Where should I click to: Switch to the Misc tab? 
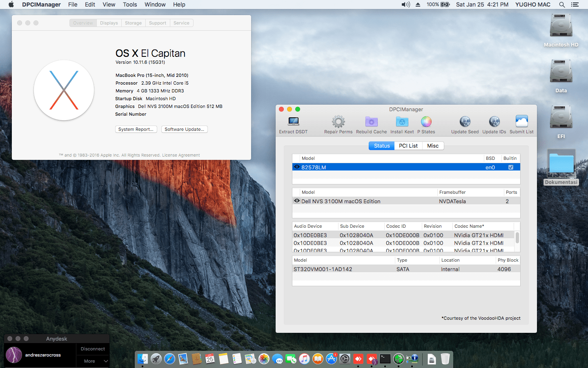pyautogui.click(x=433, y=146)
